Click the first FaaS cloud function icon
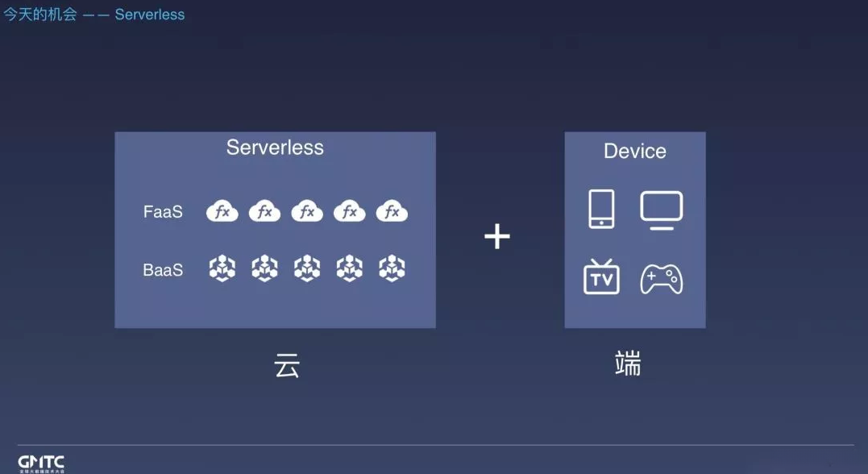Viewport: 868px width, 474px height. (x=222, y=211)
